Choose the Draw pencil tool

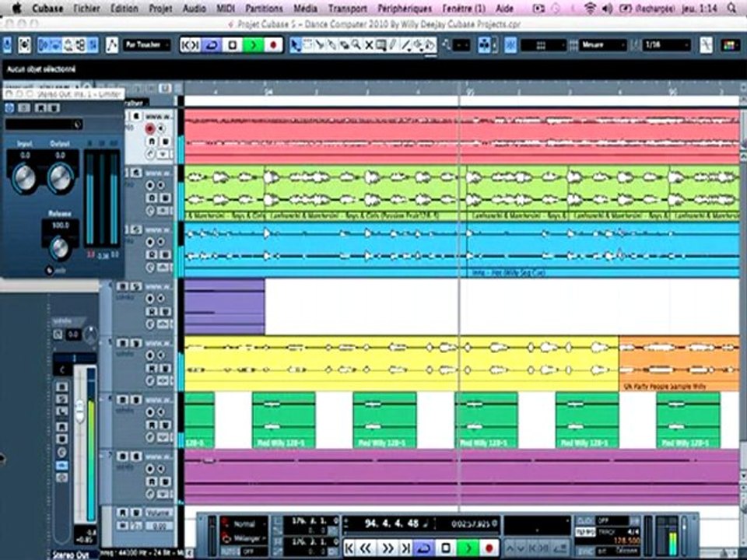tap(393, 45)
